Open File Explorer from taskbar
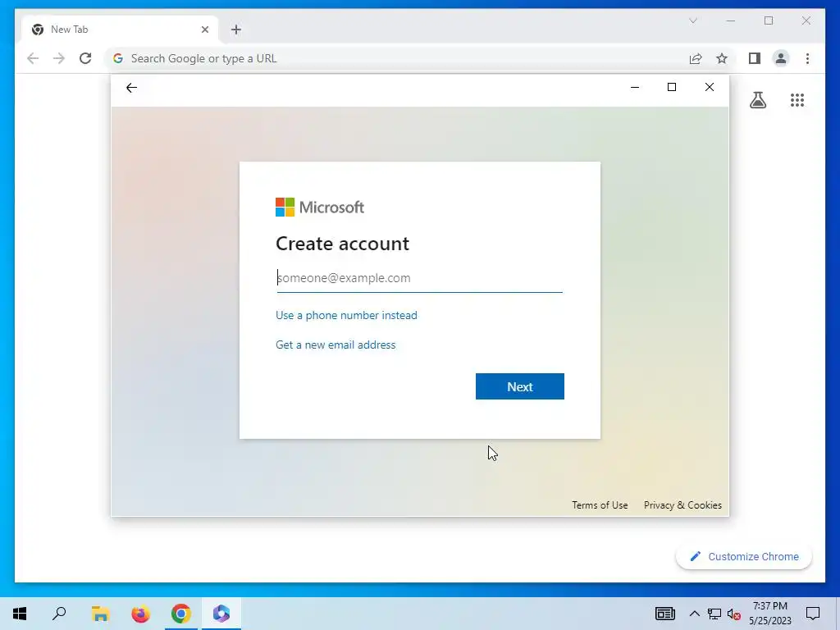 pos(100,614)
